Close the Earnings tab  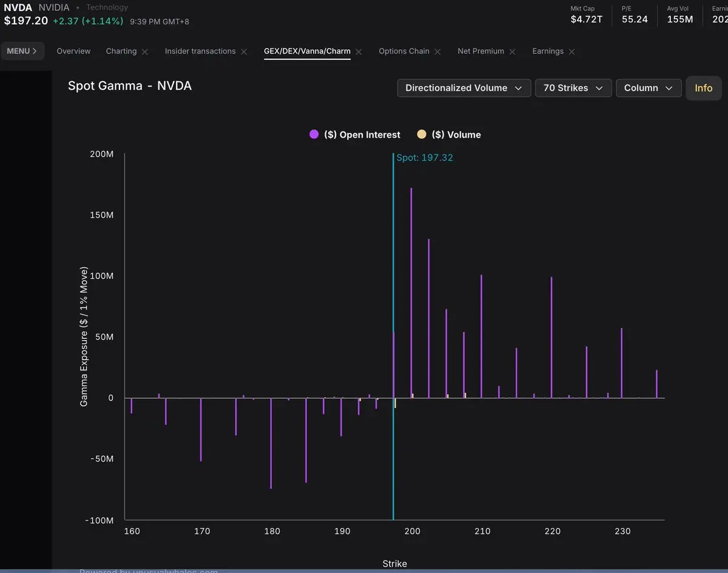tap(571, 52)
